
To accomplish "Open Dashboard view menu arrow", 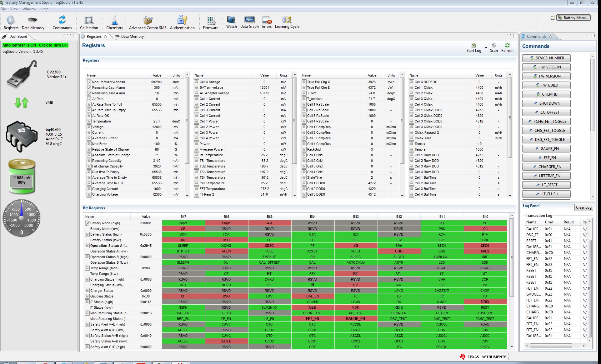I will (63, 35).
